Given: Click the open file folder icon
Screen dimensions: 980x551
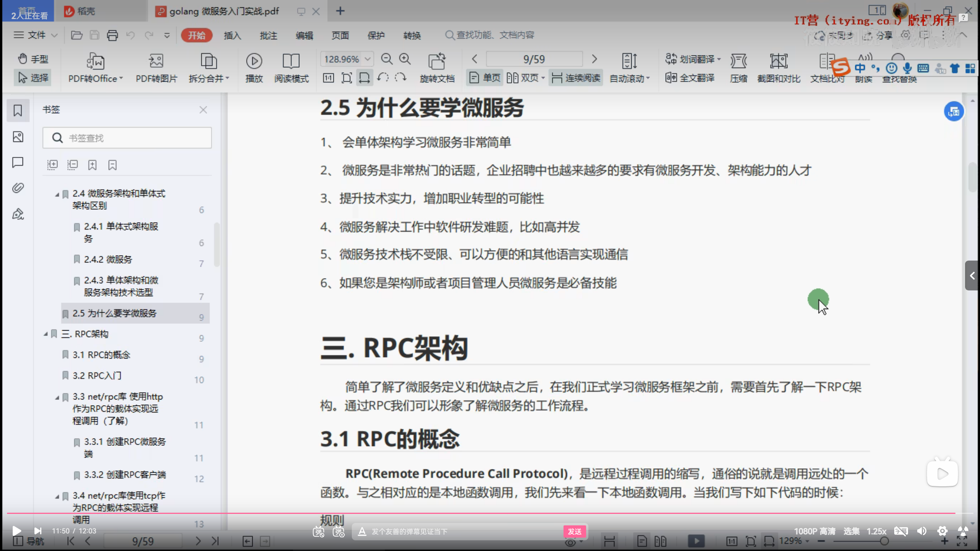Looking at the screenshot, I should tap(77, 35).
